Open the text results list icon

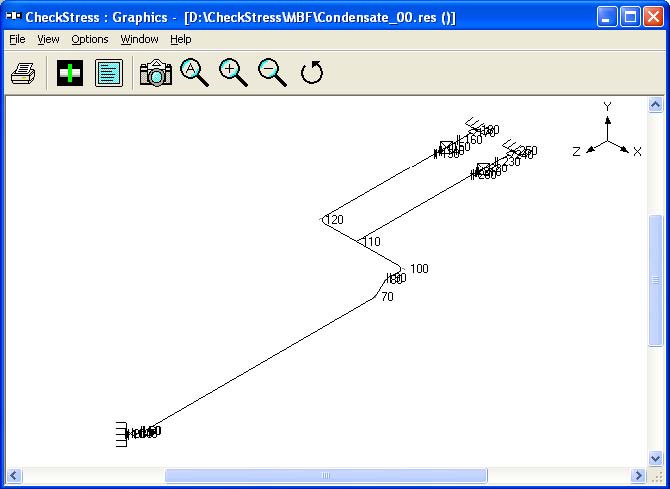[109, 73]
